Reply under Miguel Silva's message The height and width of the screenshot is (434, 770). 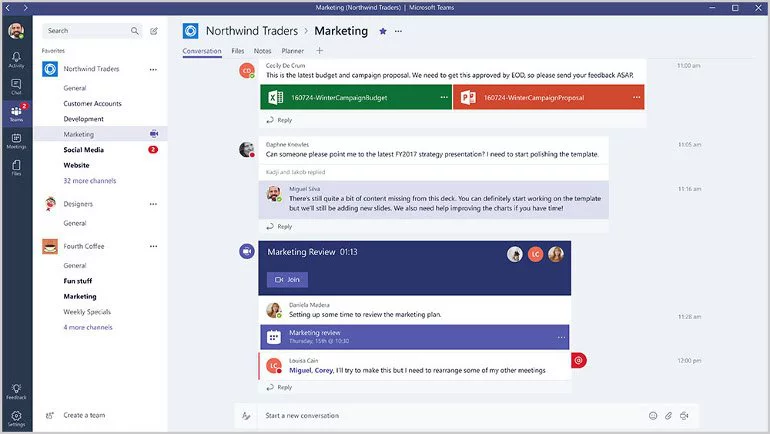pos(279,226)
